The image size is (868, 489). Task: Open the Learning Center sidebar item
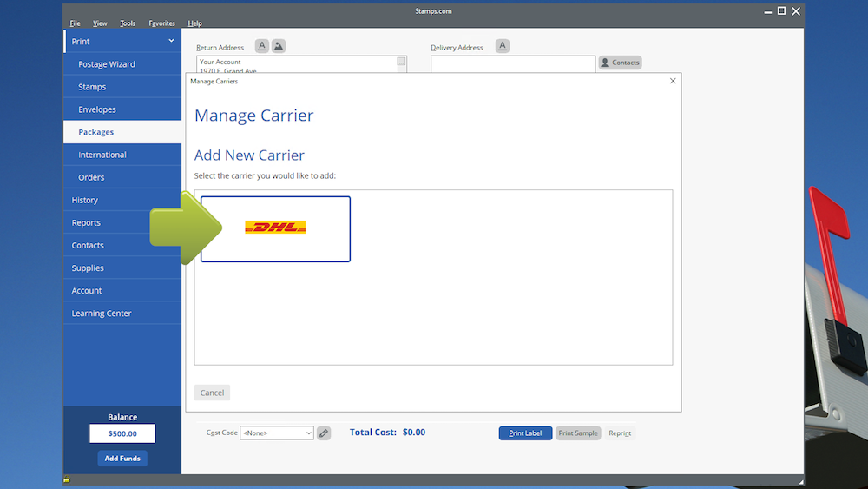pyautogui.click(x=102, y=314)
